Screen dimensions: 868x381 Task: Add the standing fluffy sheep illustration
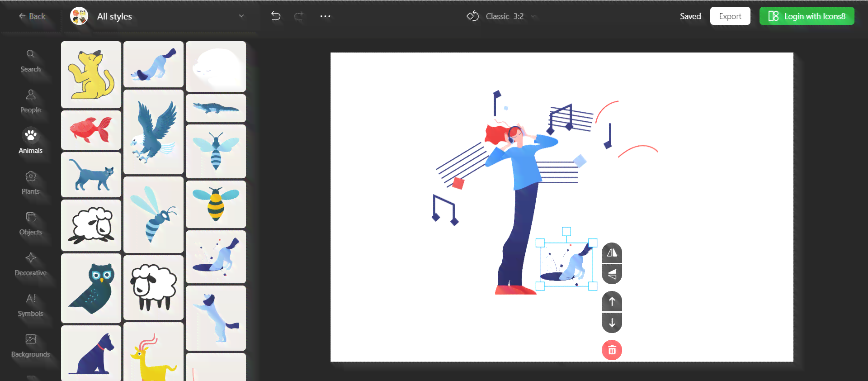(153, 287)
